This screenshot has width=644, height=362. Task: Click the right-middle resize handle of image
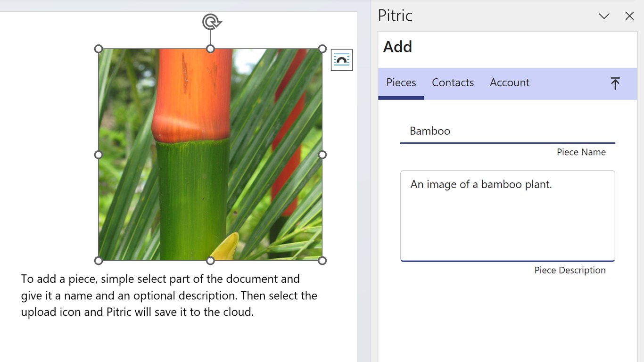[322, 155]
